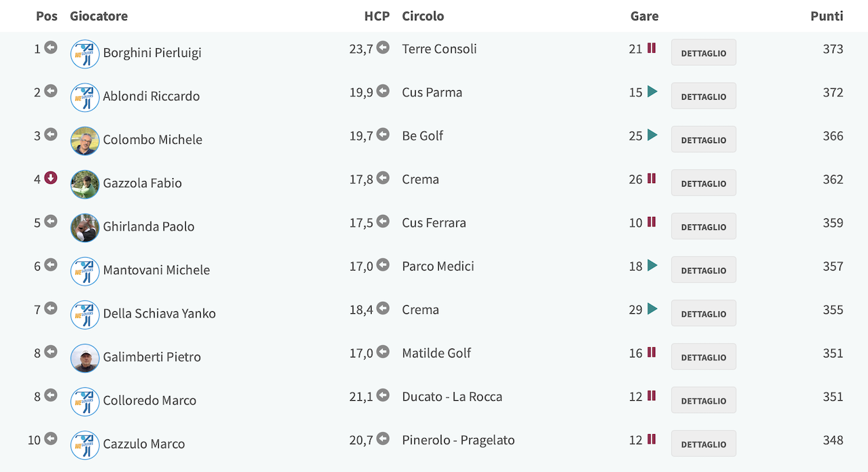Viewport: 868px width, 472px height.
Task: Open player name Galimberti Pietro
Action: pyautogui.click(x=152, y=357)
